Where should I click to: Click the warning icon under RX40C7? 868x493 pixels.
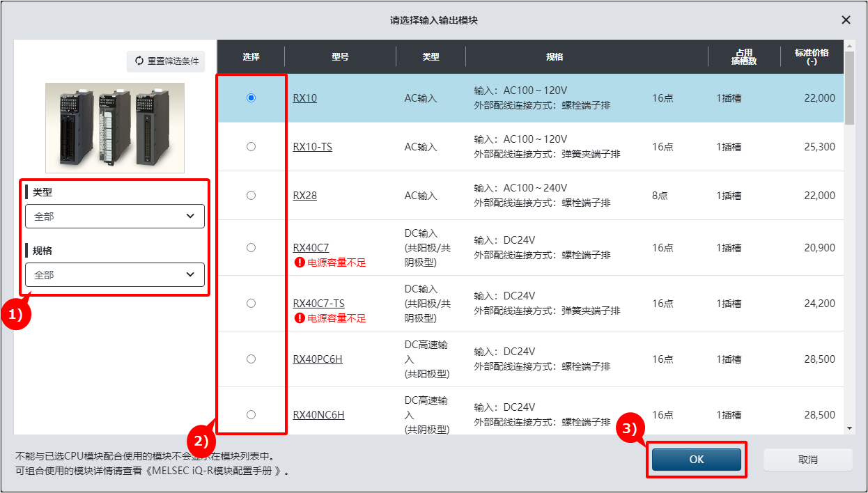(300, 263)
